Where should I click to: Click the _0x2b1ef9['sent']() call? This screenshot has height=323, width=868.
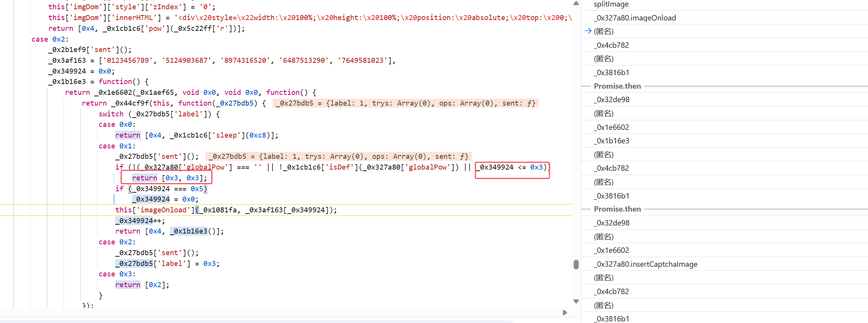[90, 50]
